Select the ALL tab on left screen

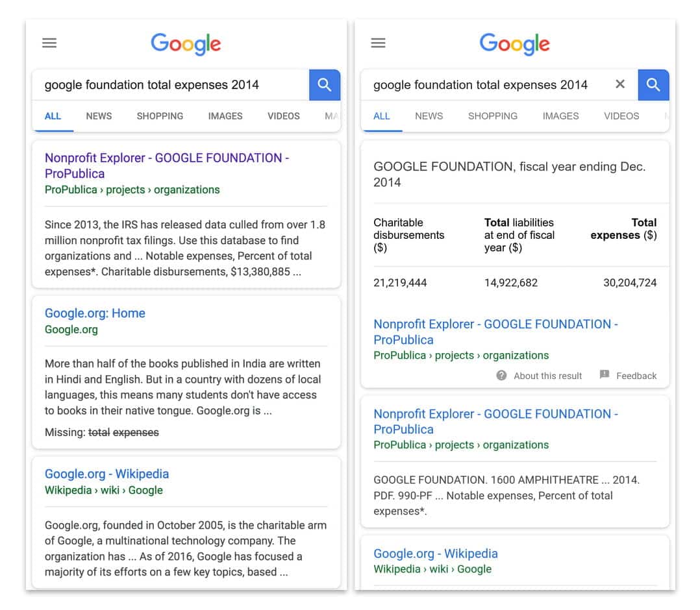[x=53, y=116]
